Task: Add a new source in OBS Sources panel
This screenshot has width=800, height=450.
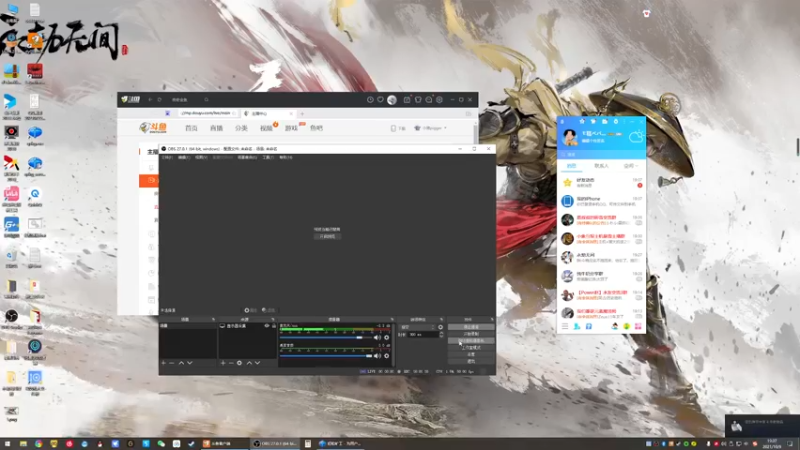Action: (222, 363)
